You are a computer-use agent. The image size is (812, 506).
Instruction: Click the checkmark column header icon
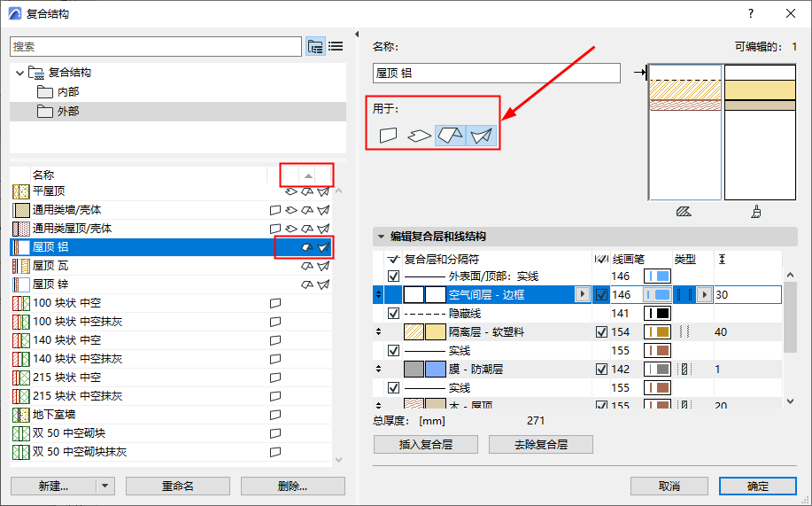pos(393,259)
